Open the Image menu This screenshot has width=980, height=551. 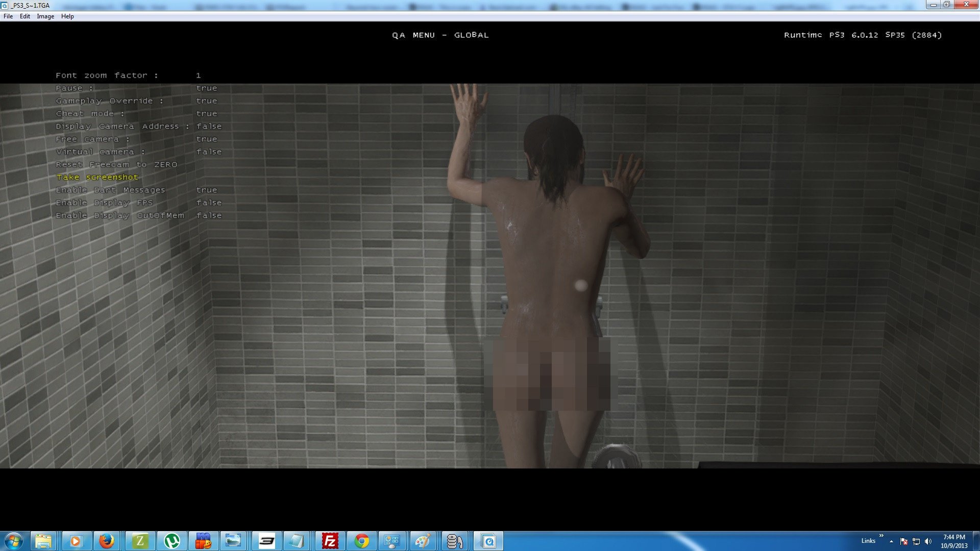[x=45, y=16]
